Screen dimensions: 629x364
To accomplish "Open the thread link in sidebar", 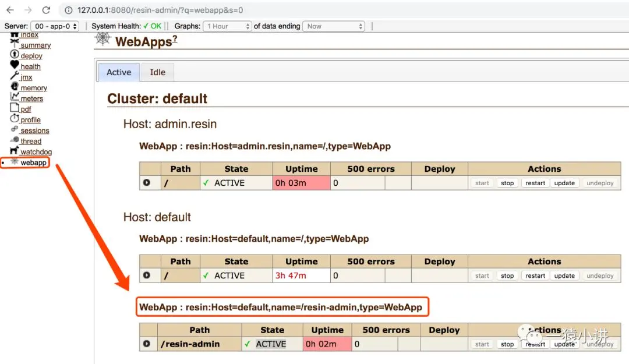I will point(31,142).
